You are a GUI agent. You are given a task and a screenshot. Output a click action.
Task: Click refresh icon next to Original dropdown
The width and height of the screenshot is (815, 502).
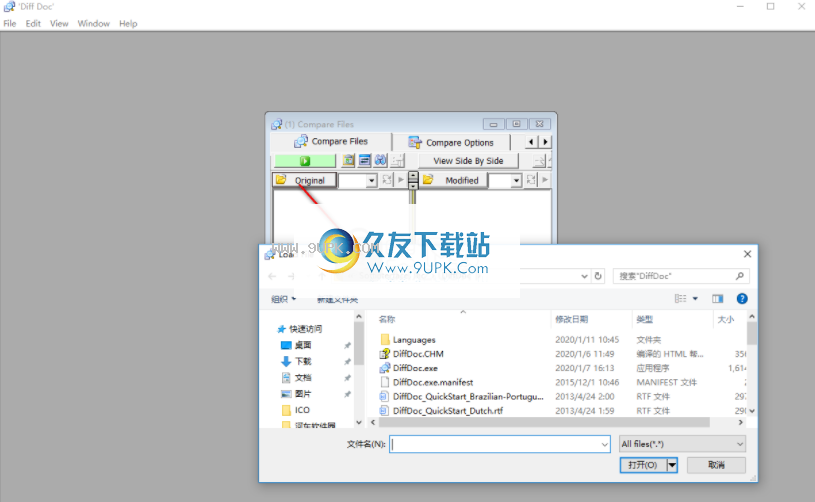point(387,180)
